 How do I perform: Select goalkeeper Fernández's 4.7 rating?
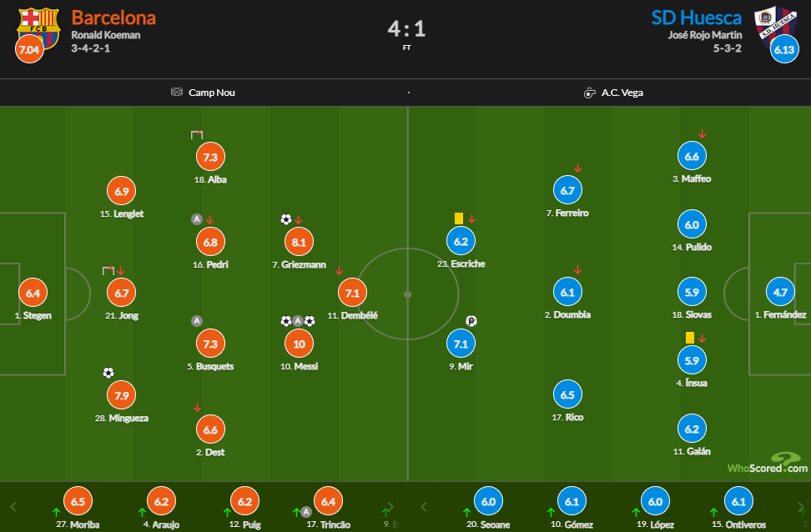pos(779,293)
